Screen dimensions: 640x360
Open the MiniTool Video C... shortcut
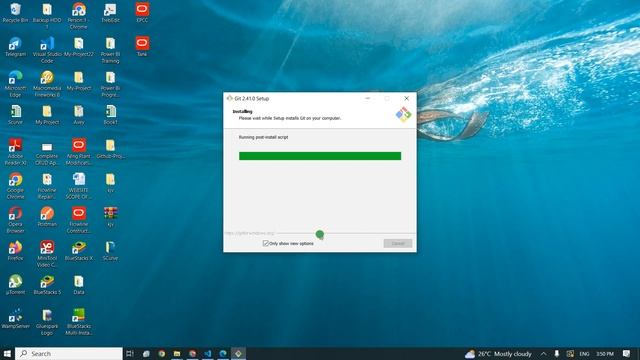pos(47,254)
